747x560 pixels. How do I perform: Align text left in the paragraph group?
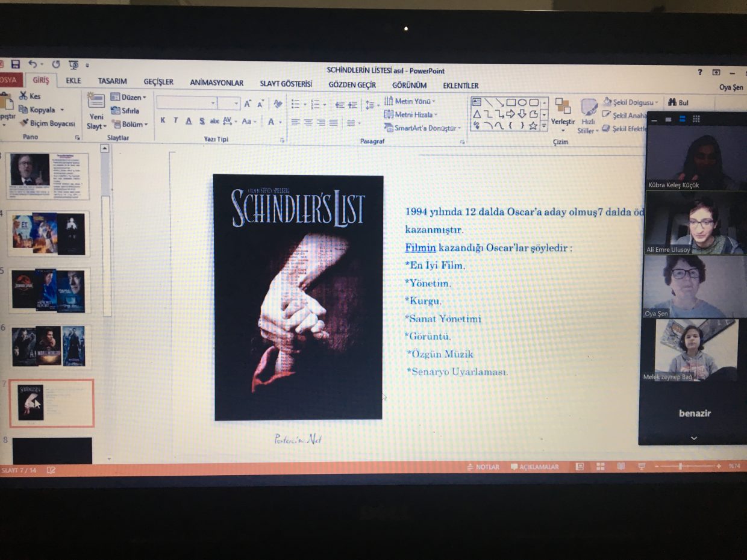coord(295,122)
